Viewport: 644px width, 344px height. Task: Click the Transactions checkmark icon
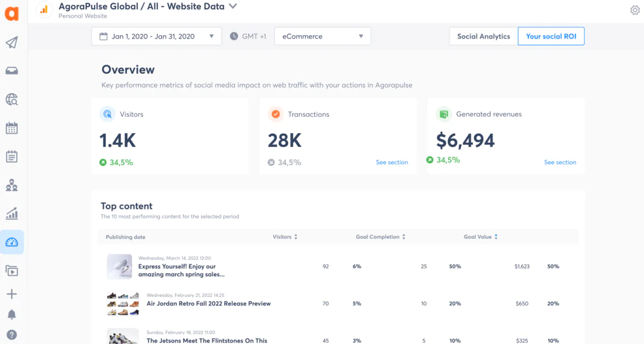(276, 114)
